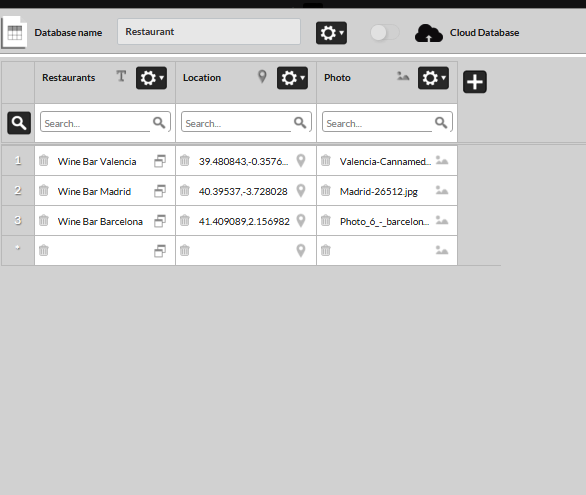Delete Wine Bar Valencia name cell trash icon
Screen dimensions: 586x495
(x=44, y=160)
